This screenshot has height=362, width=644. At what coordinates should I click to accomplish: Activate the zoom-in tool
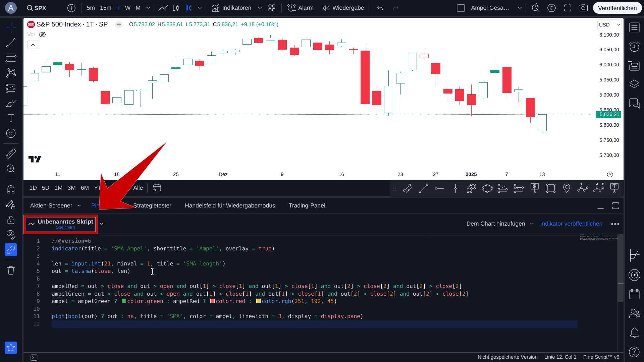(x=11, y=169)
